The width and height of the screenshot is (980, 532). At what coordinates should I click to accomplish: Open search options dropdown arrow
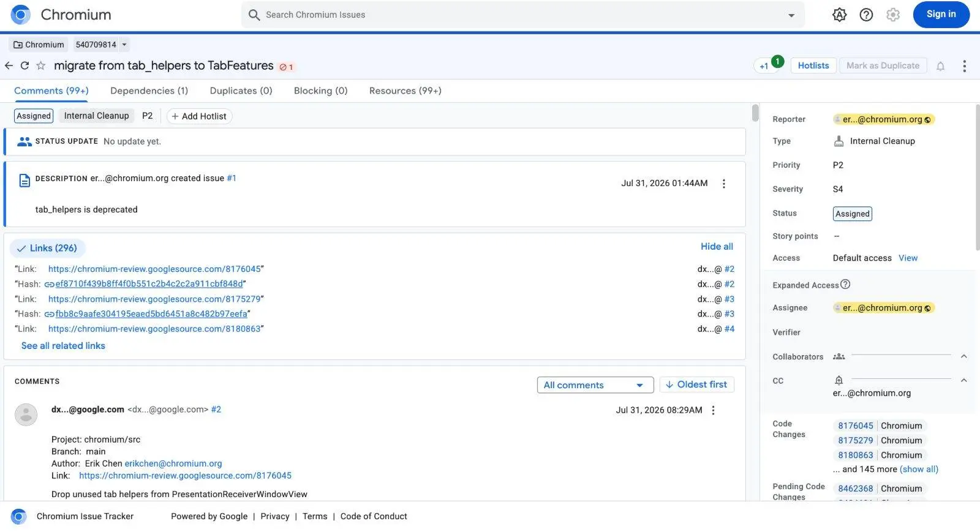click(x=791, y=15)
